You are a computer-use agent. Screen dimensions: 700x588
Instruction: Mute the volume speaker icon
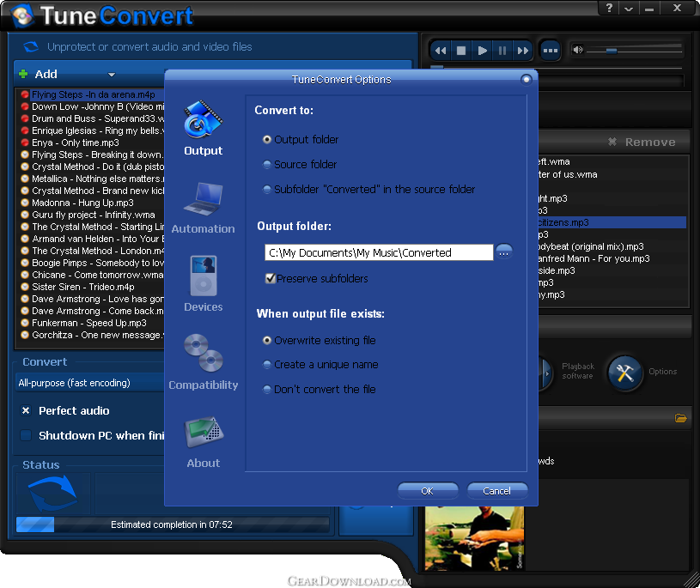[578, 50]
